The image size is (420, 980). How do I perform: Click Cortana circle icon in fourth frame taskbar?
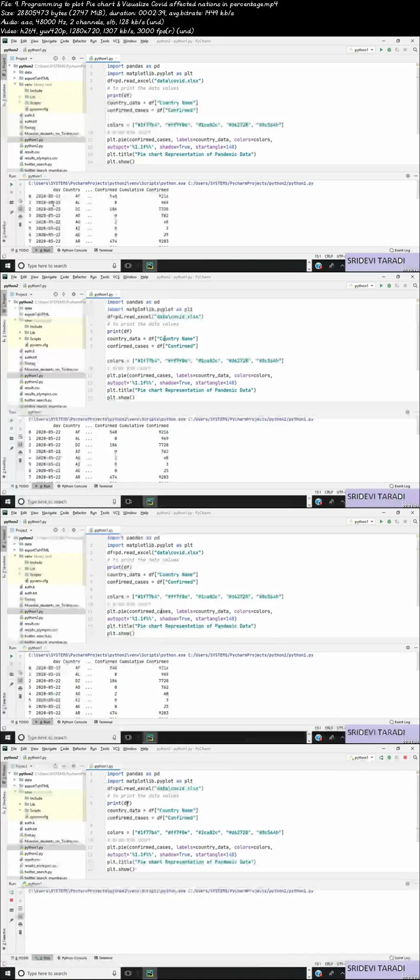[x=21, y=973]
